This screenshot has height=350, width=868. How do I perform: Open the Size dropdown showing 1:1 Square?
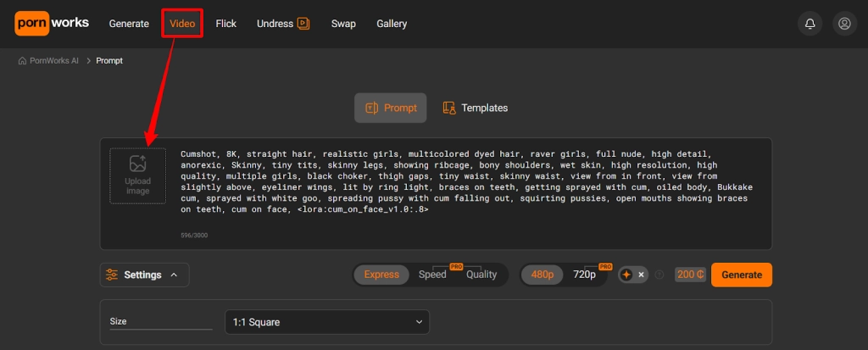point(327,322)
